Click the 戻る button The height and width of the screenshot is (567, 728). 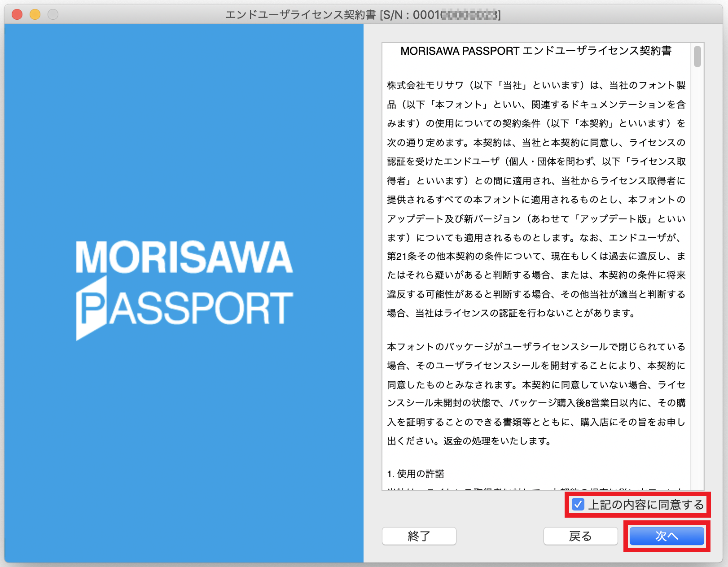click(x=580, y=536)
